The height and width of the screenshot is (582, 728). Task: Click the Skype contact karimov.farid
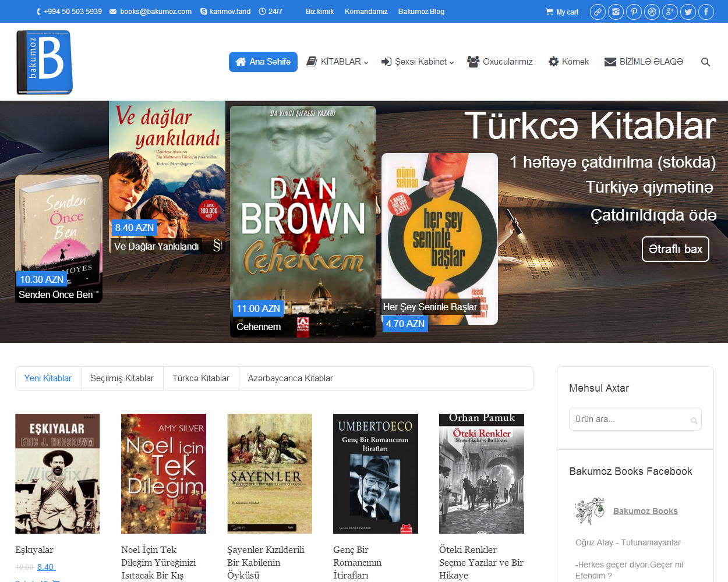tap(225, 12)
